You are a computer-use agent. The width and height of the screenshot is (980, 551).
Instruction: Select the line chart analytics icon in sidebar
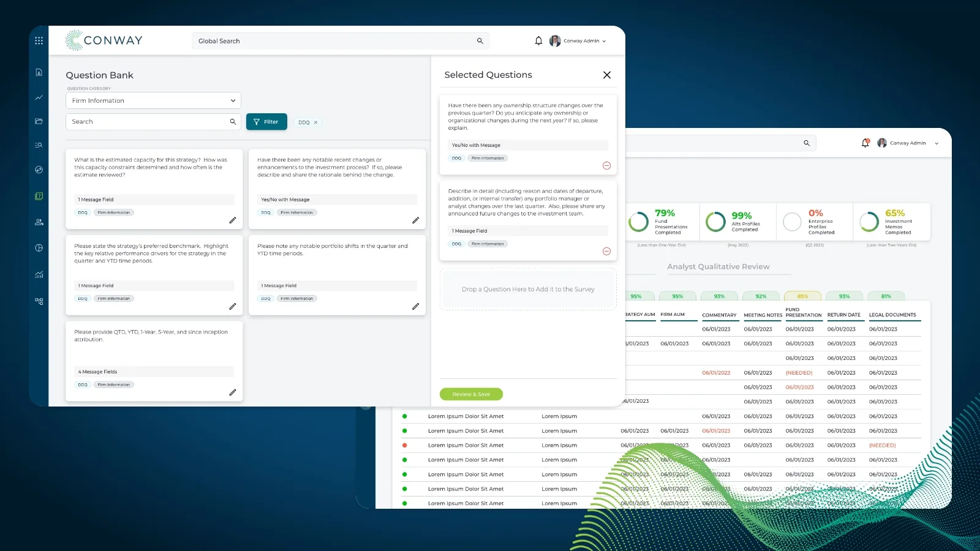pos(39,97)
